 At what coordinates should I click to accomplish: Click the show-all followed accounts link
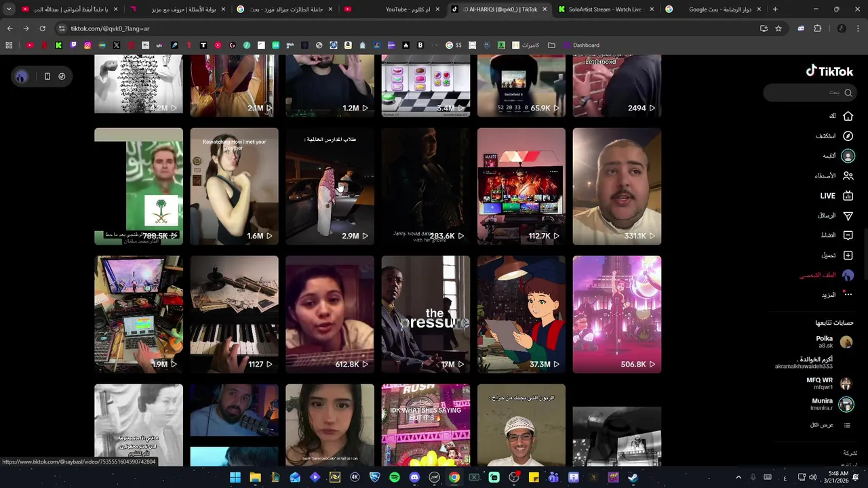click(830, 425)
